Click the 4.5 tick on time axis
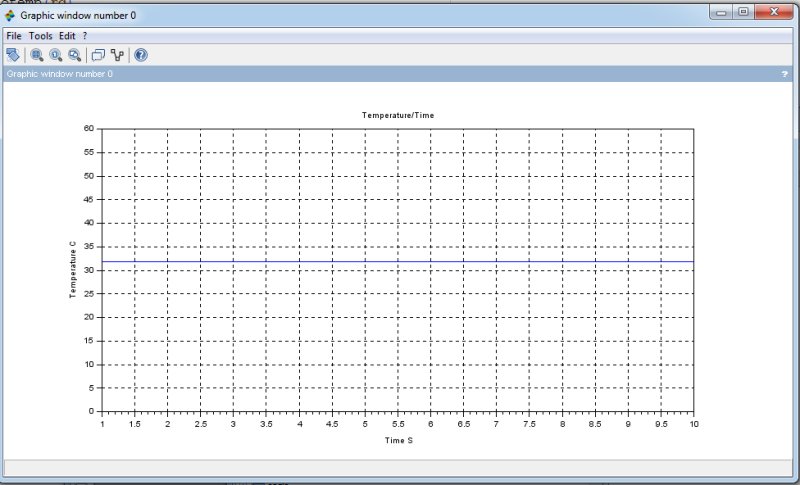 coord(332,424)
